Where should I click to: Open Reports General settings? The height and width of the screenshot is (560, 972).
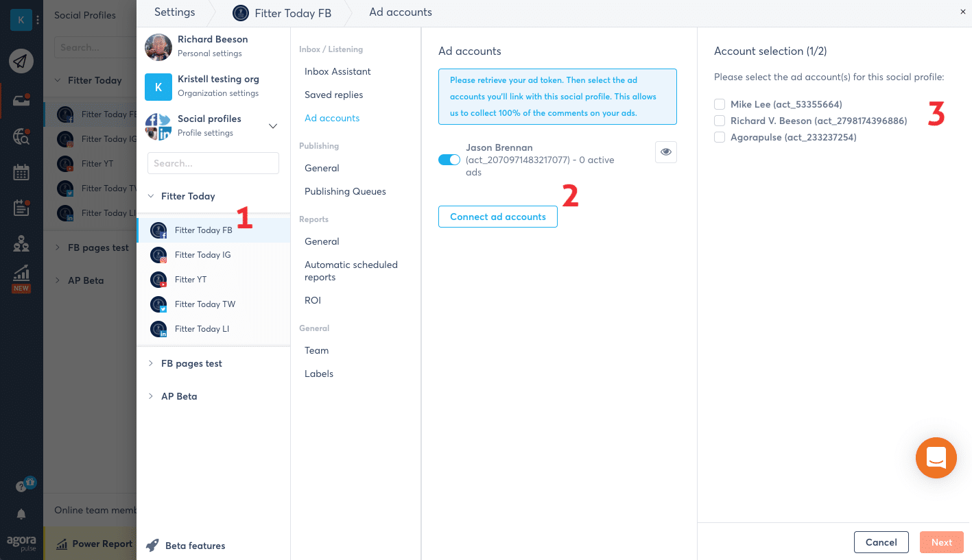pos(322,241)
